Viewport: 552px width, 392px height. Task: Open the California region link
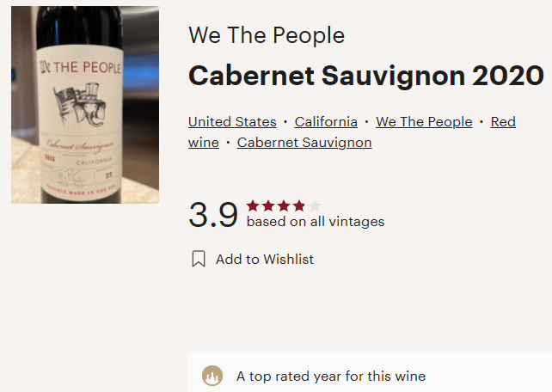click(x=326, y=122)
